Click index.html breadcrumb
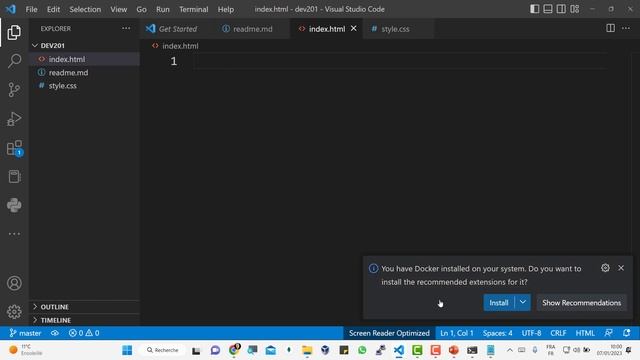This screenshot has height=360, width=640. click(180, 46)
